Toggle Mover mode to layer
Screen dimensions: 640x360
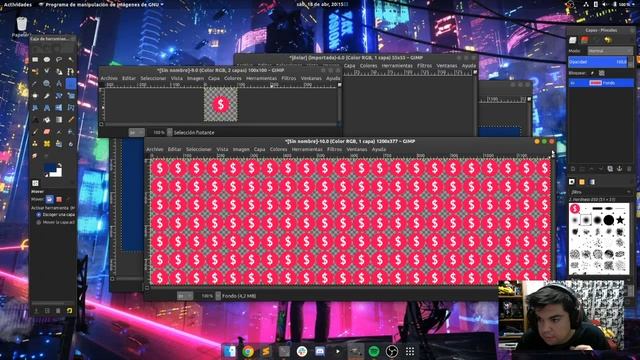[49, 199]
